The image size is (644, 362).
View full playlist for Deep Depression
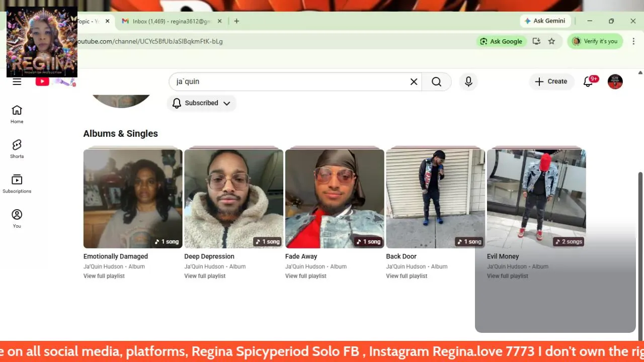click(205, 276)
